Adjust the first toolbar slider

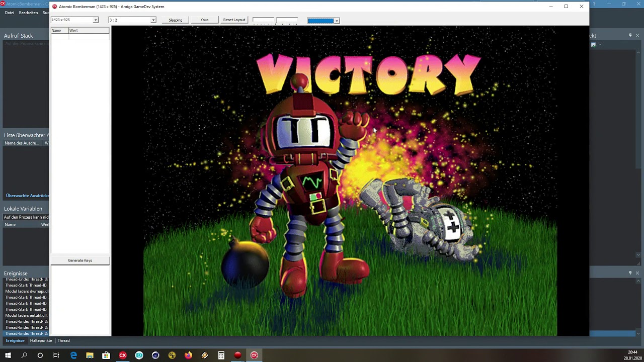(x=263, y=21)
